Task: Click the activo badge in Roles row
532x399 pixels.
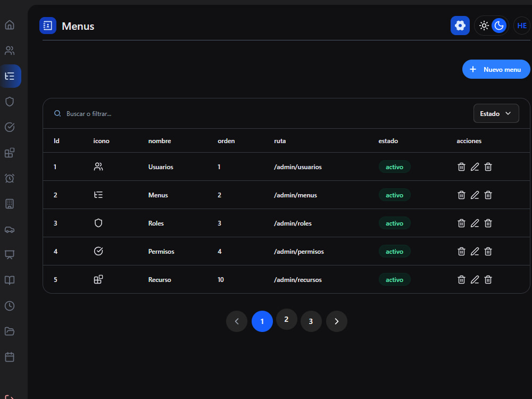Action: point(395,223)
